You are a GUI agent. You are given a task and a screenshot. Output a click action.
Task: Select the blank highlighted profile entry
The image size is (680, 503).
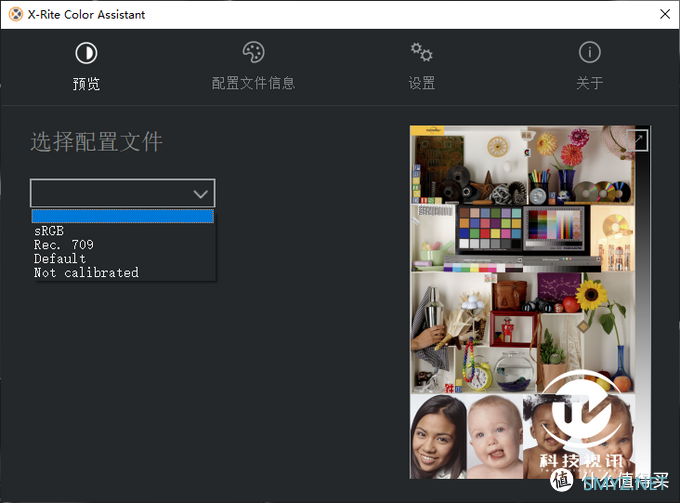coord(123,216)
